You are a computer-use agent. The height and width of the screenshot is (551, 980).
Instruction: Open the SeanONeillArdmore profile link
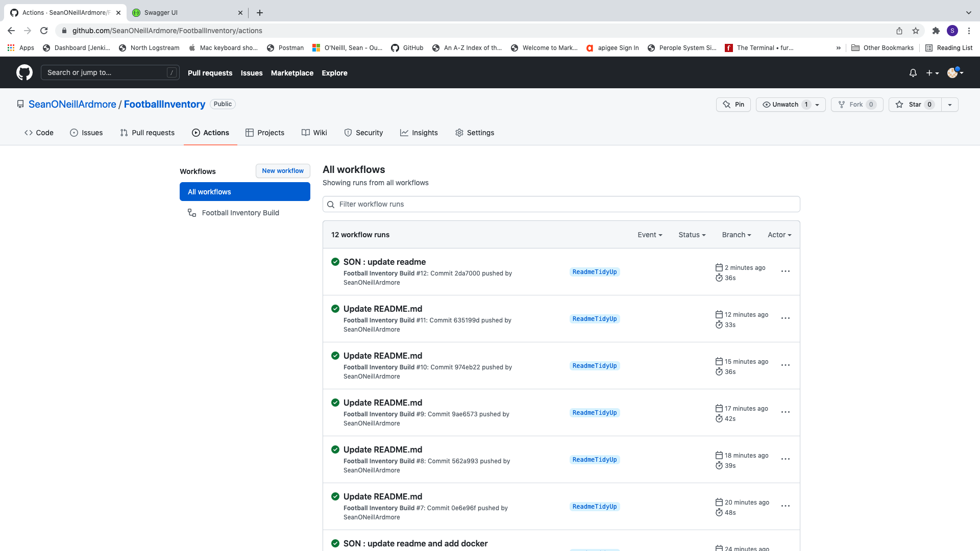tap(72, 104)
